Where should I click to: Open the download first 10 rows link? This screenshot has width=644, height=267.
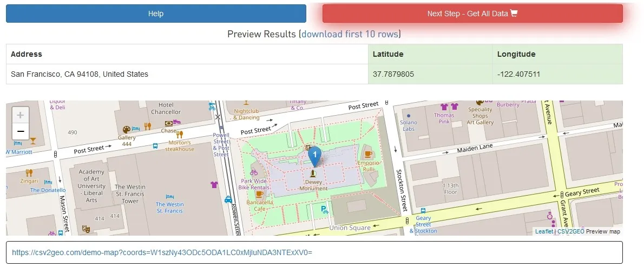350,34
